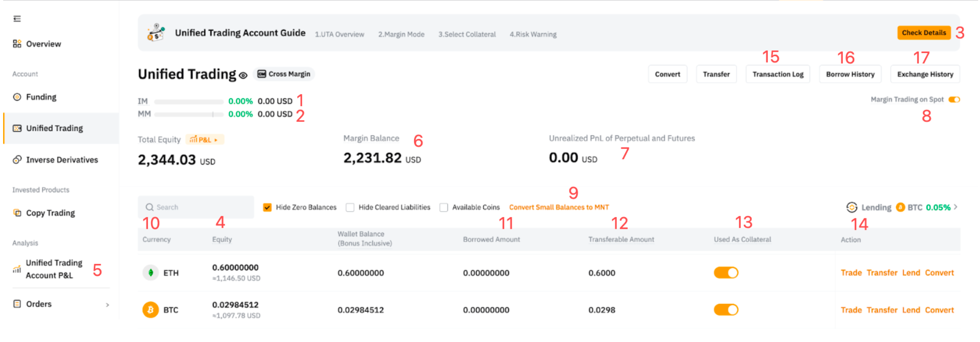Turn off Margin Trading on Spot toggle
This screenshot has width=980, height=342.
click(954, 100)
